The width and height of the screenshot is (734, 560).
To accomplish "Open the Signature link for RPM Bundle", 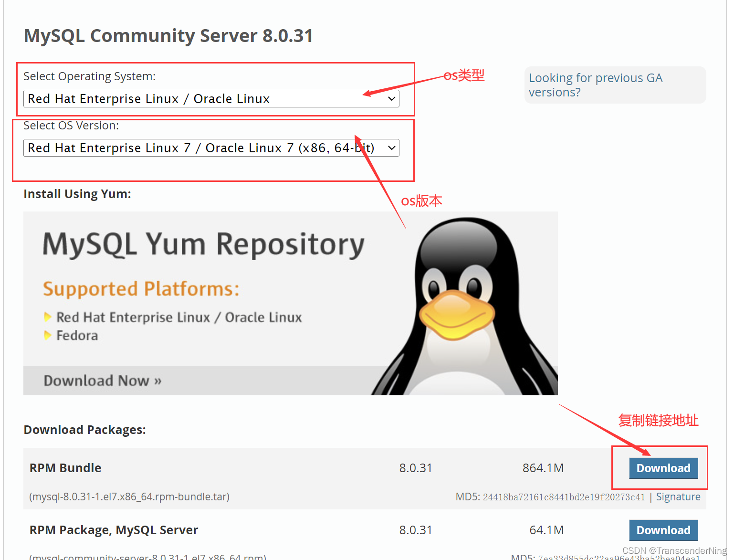I will point(678,497).
